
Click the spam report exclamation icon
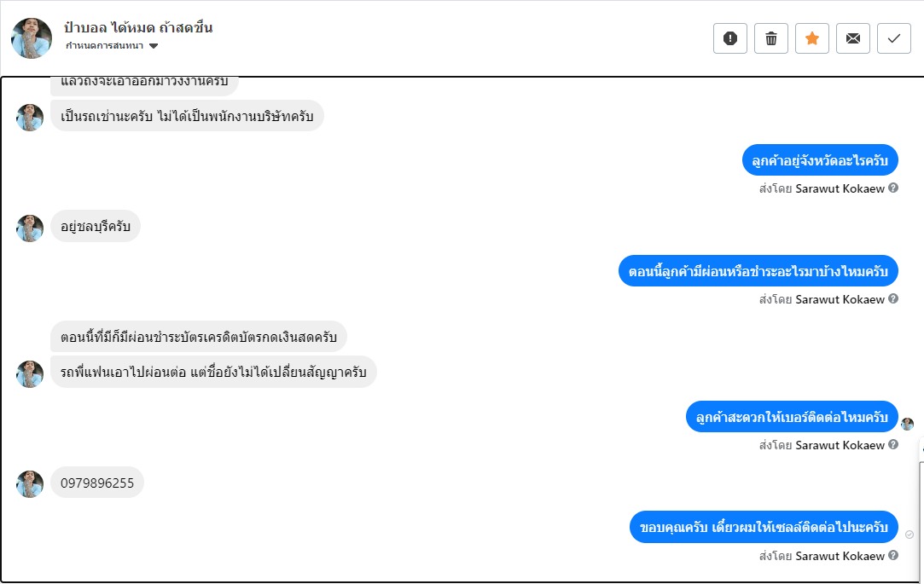(x=730, y=38)
